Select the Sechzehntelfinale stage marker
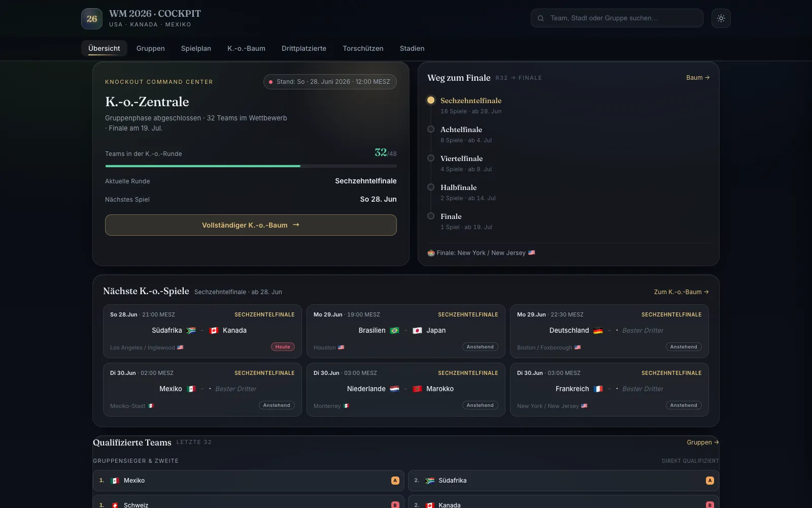812x508 pixels. tap(431, 100)
